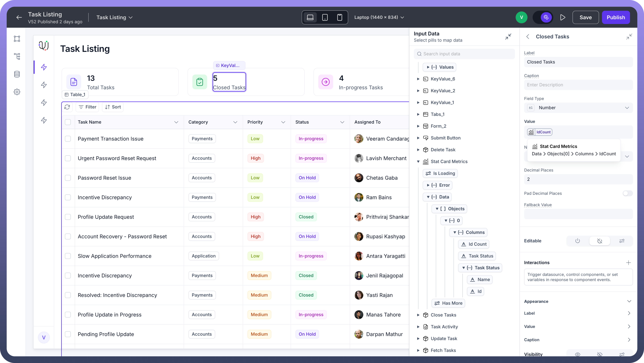Expand the KeyValue_6 tree node
Viewport: 644px width, 363px height.
click(x=418, y=79)
